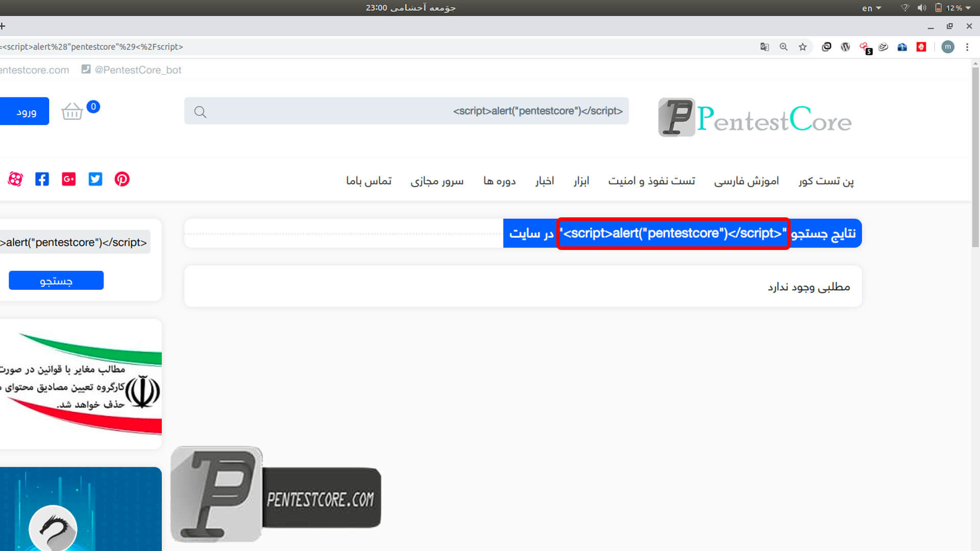Viewport: 980px width, 551px height.
Task: Click the cart count badge '0'
Action: pyautogui.click(x=93, y=107)
